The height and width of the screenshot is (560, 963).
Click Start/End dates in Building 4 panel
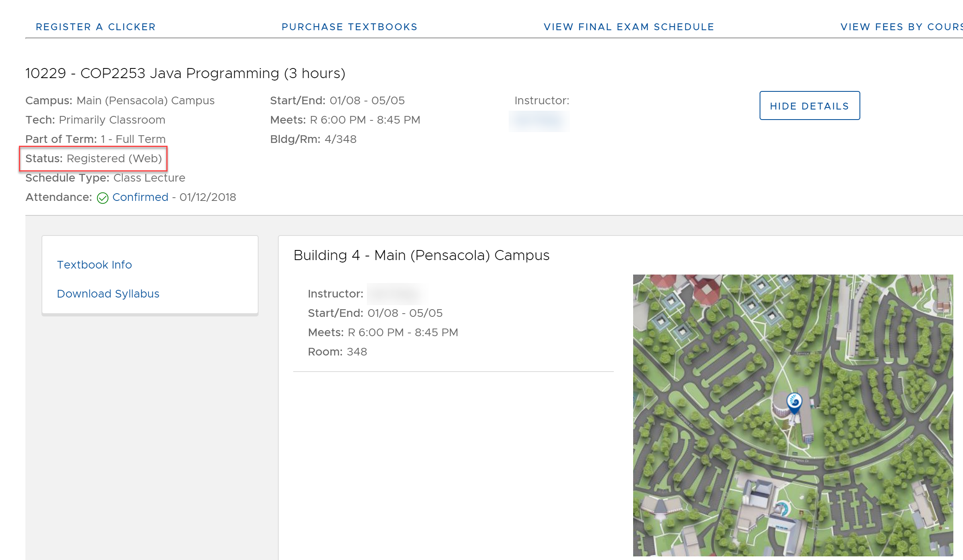tap(375, 313)
